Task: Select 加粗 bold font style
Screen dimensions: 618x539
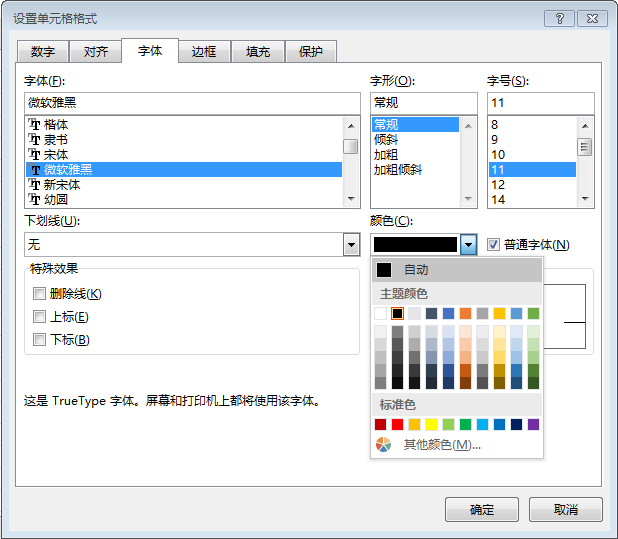Action: click(415, 154)
